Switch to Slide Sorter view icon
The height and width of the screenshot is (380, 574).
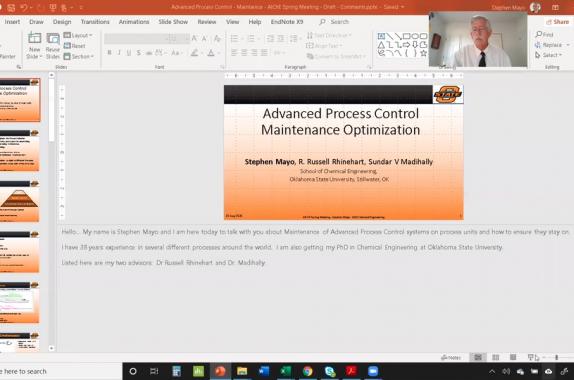pos(496,357)
